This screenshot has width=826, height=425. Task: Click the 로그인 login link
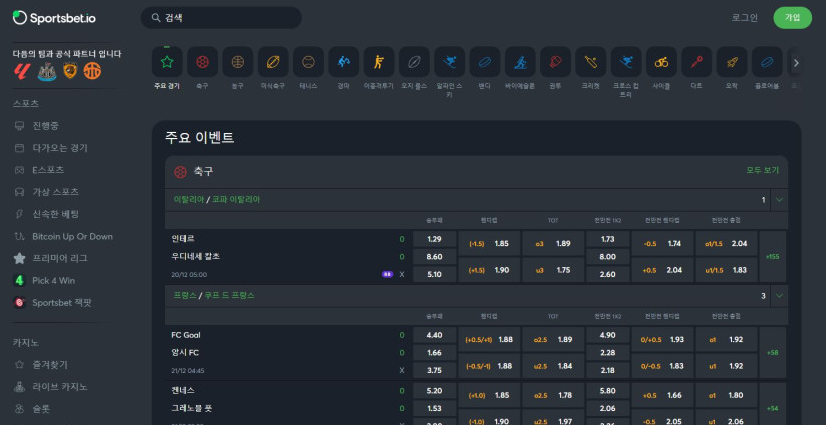coord(745,18)
